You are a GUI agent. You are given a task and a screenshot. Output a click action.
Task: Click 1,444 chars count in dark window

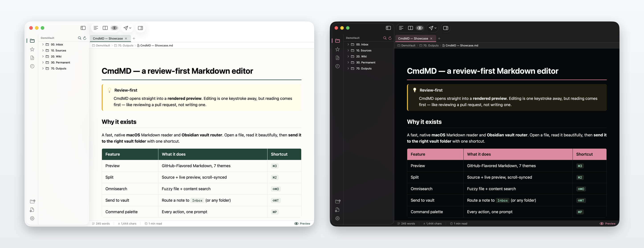pyautogui.click(x=432, y=224)
